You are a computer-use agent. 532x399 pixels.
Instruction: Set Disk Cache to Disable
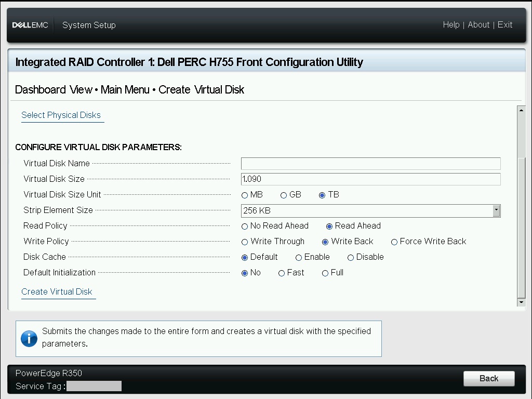pyautogui.click(x=351, y=258)
